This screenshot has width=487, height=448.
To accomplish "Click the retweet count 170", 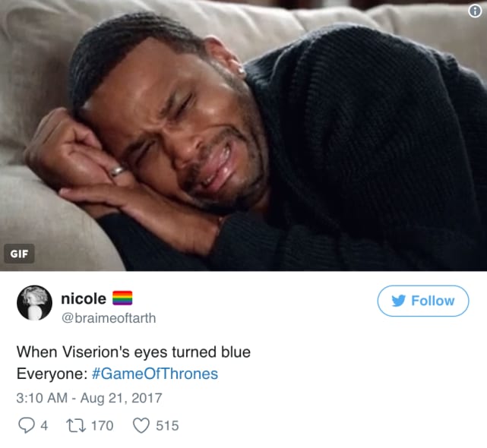I will [x=102, y=426].
